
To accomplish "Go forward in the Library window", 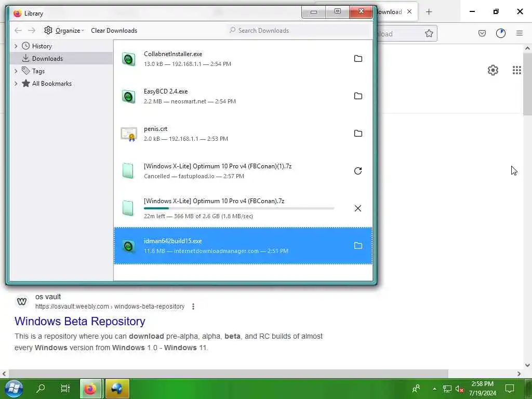I will 32,31.
